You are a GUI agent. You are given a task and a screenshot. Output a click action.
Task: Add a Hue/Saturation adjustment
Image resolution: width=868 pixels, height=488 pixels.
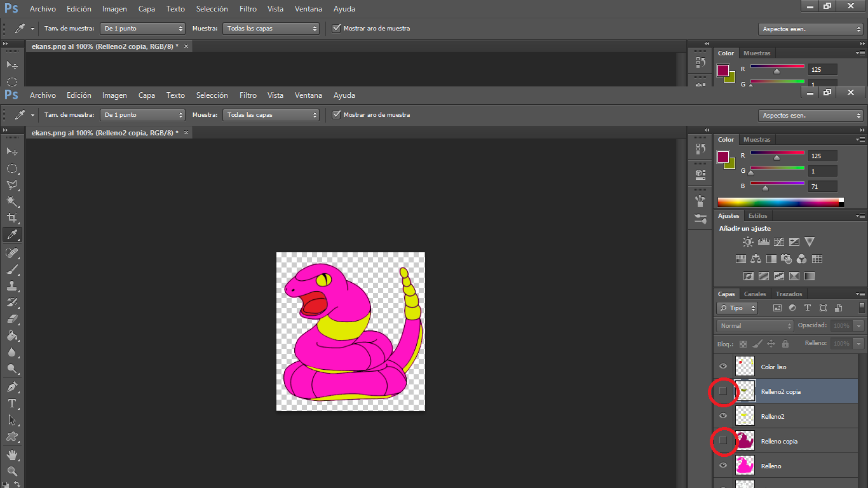(x=740, y=259)
